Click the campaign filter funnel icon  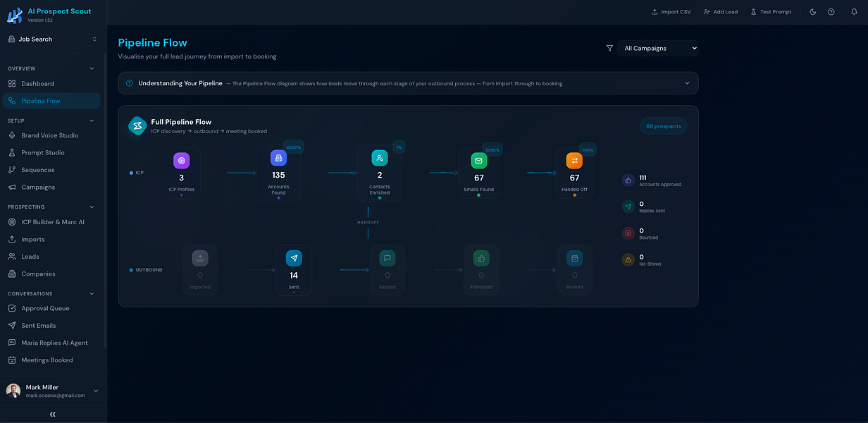coord(609,48)
